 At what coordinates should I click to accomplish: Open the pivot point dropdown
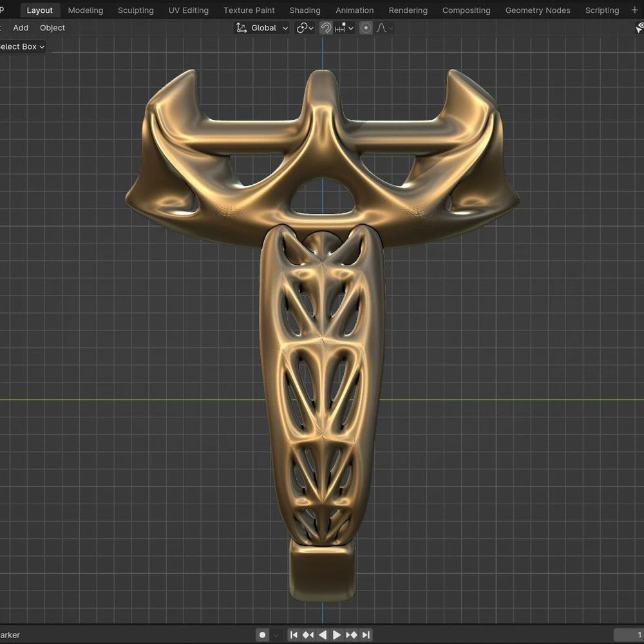(305, 28)
